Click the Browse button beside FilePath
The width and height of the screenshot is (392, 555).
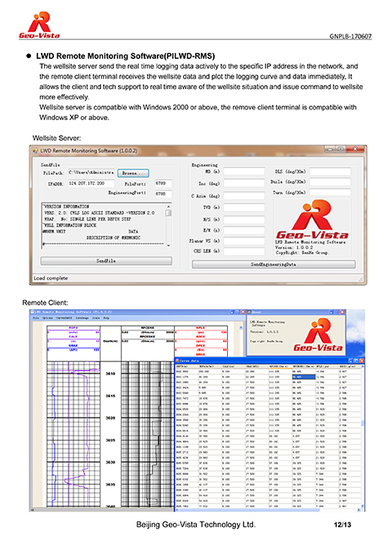[x=133, y=173]
